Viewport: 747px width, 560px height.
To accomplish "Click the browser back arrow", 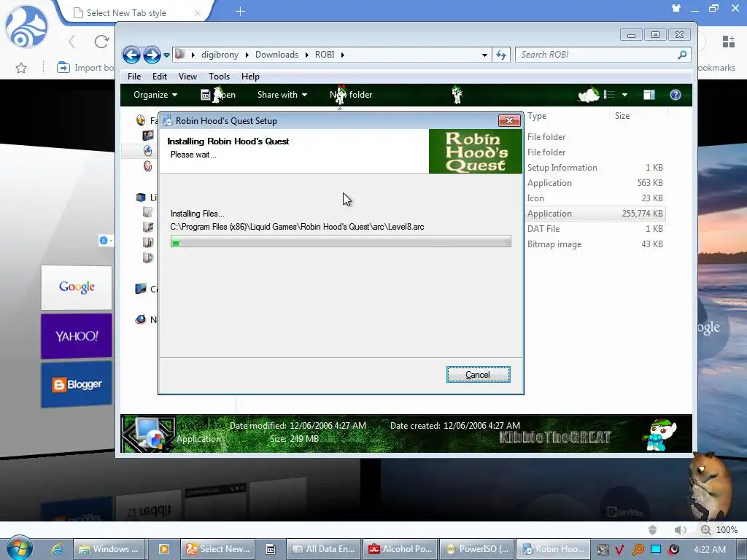I will coord(72,42).
